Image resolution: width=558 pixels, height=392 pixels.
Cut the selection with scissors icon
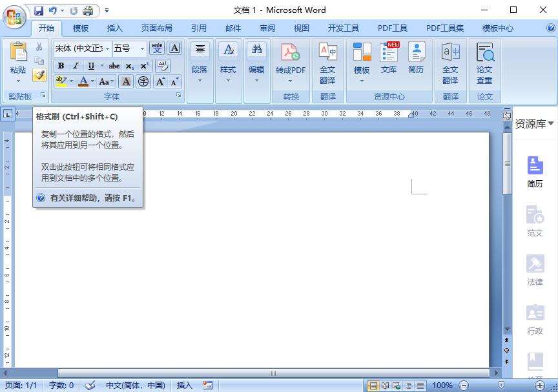coord(39,46)
